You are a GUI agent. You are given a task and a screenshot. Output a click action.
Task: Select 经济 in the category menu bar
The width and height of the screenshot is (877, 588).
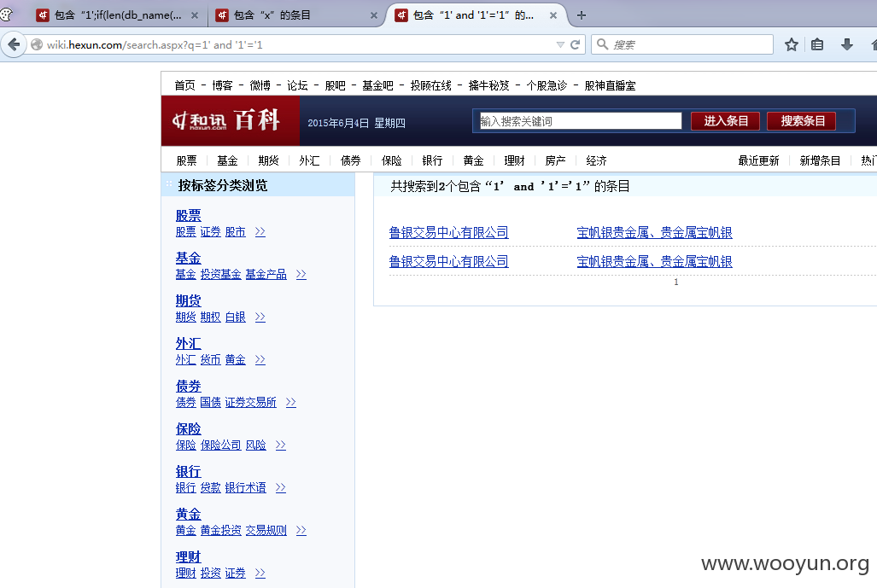click(596, 161)
